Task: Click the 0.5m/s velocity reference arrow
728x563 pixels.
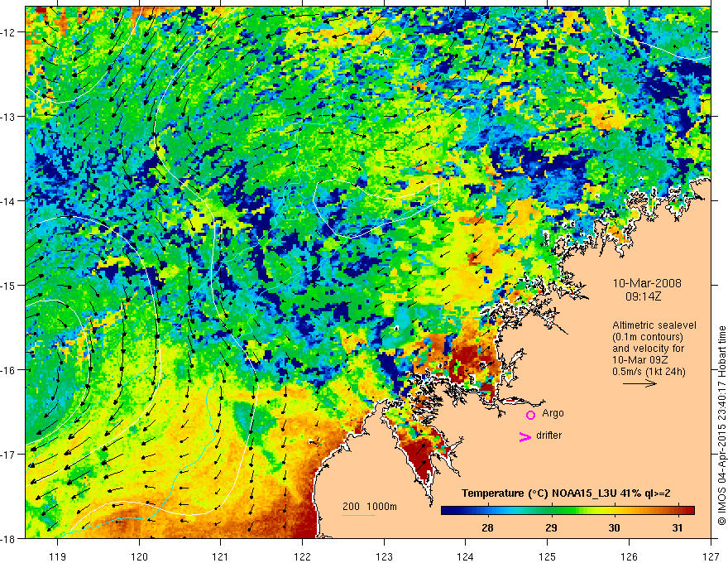Action: 639,383
